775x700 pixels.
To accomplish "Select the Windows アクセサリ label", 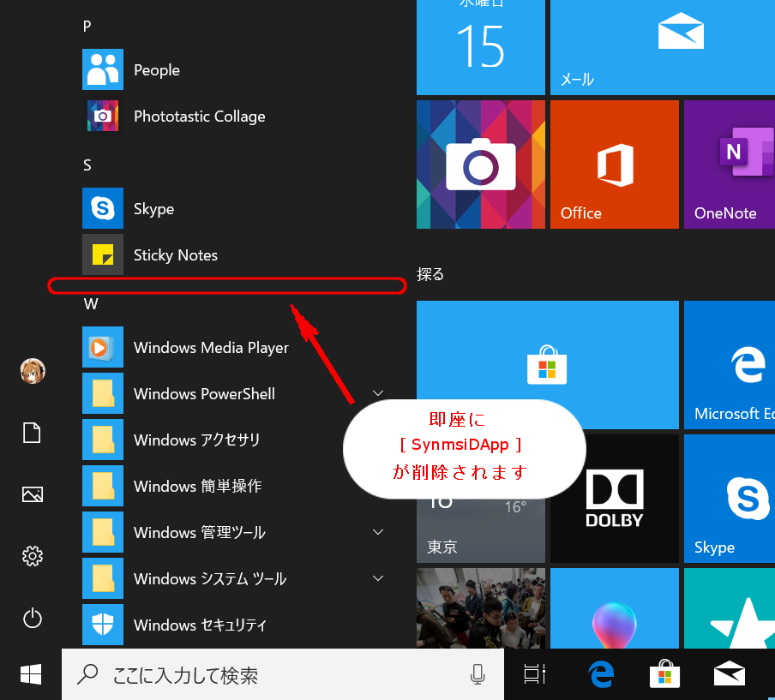I will [196, 440].
